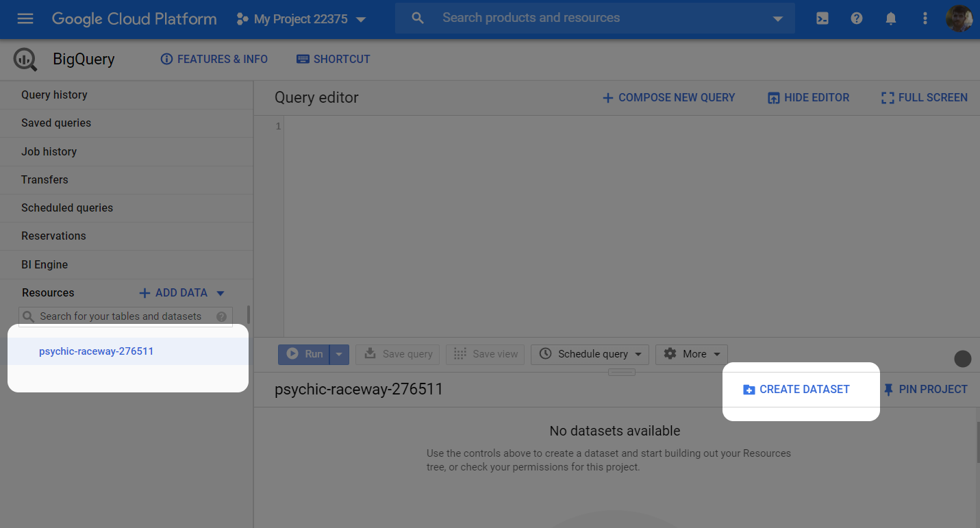Click ADD DATA button
Screen dimensions: 980x528
[x=173, y=293]
